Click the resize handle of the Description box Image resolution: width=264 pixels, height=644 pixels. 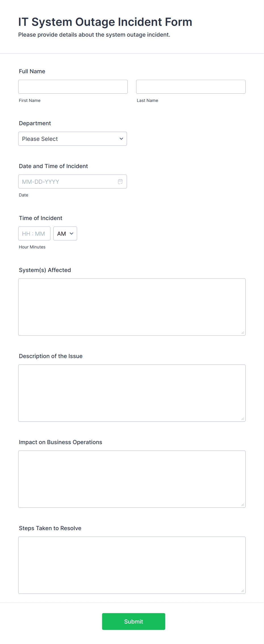coord(243,419)
